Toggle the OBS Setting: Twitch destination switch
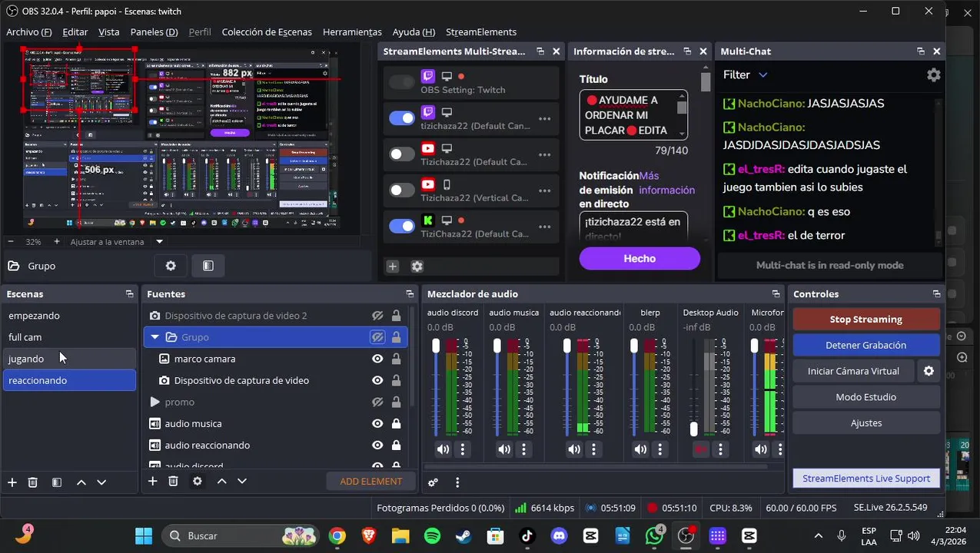980x553 pixels. 401,82
